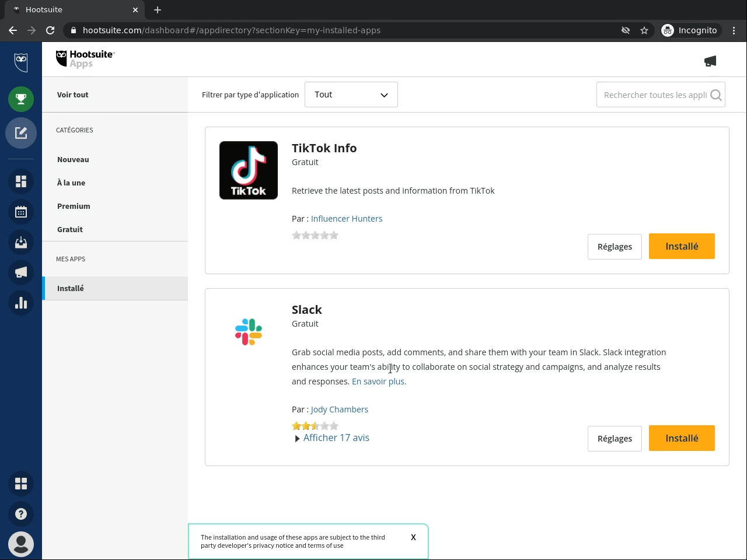Click the app search field

pos(654,95)
